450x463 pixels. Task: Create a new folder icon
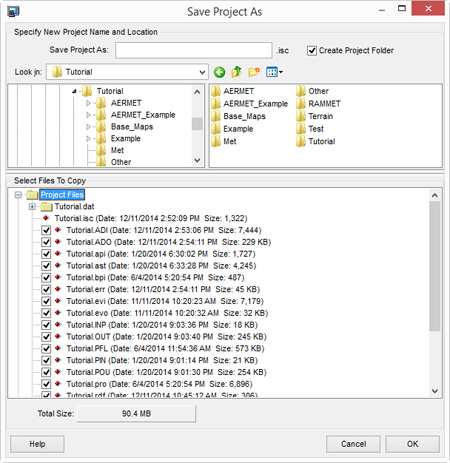coord(254,72)
